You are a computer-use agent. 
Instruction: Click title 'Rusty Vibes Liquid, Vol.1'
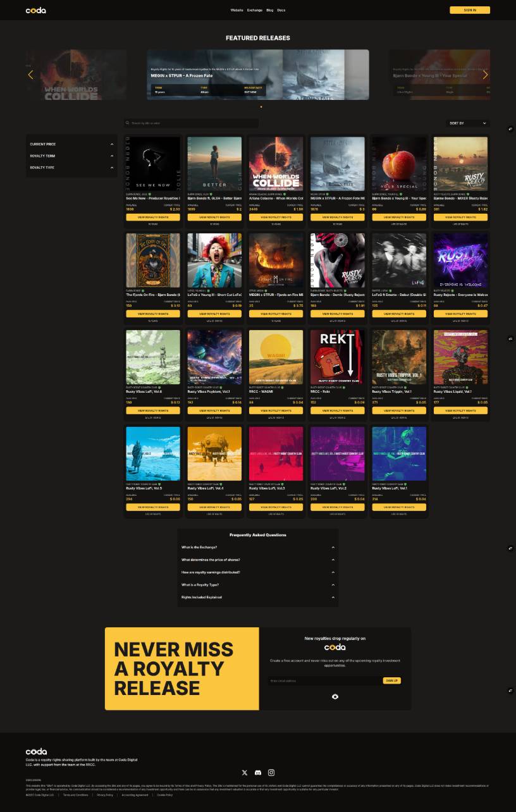pos(452,391)
